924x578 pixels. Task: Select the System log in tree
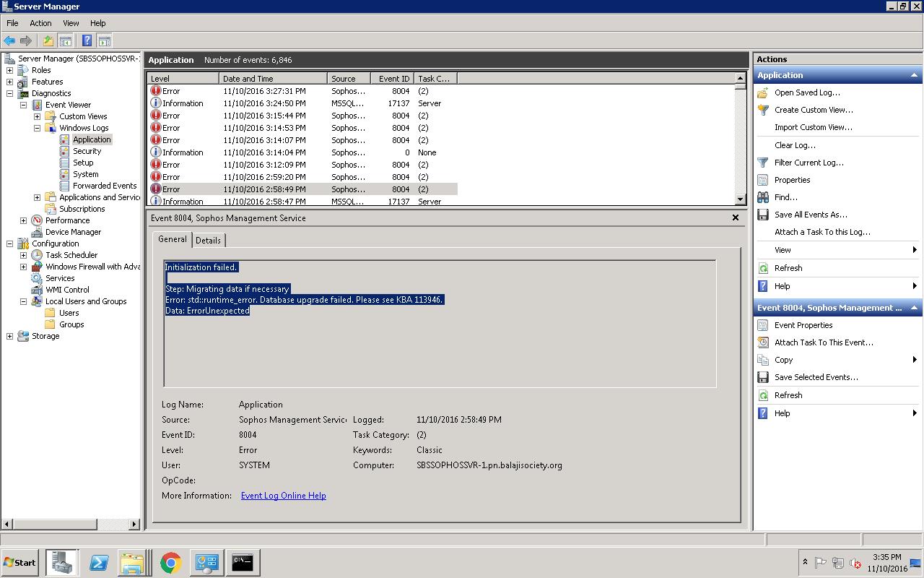(85, 174)
